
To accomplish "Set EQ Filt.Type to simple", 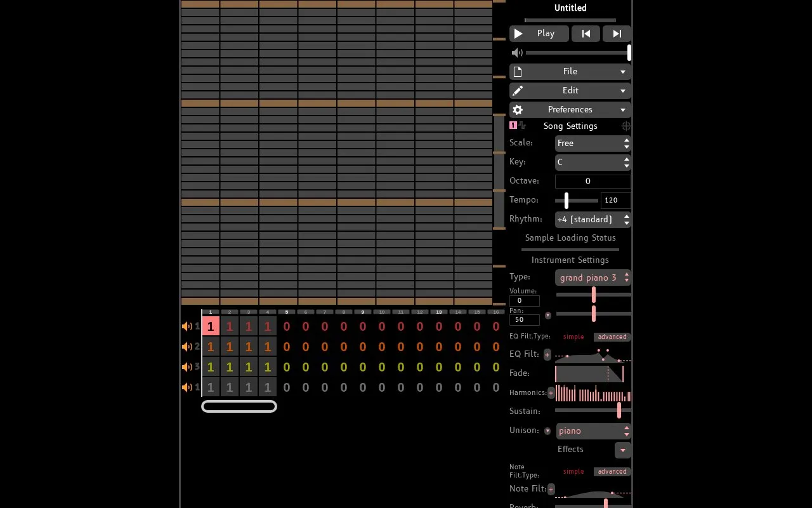I will [x=573, y=337].
